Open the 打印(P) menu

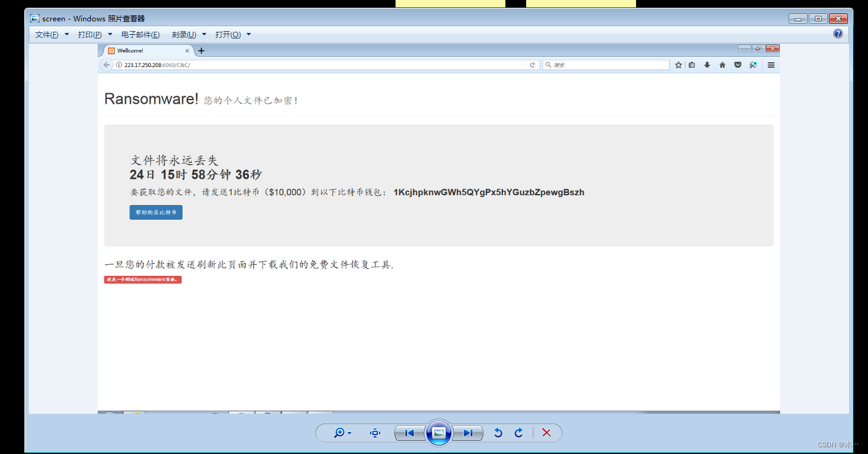click(x=90, y=35)
